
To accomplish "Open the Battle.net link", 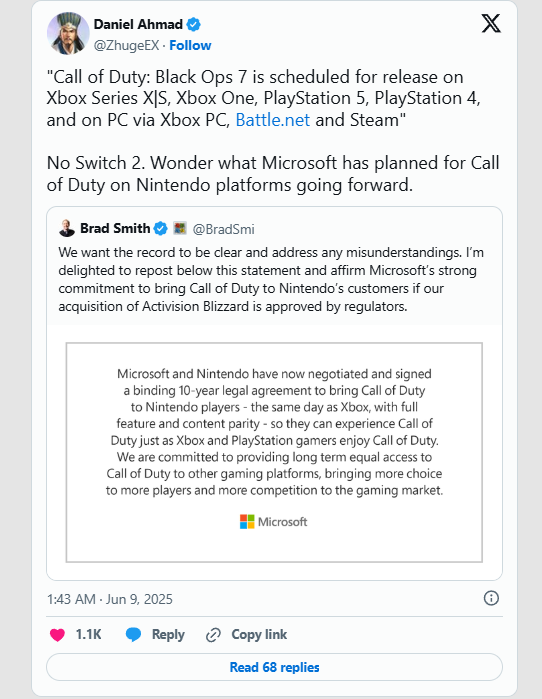I will click(272, 120).
